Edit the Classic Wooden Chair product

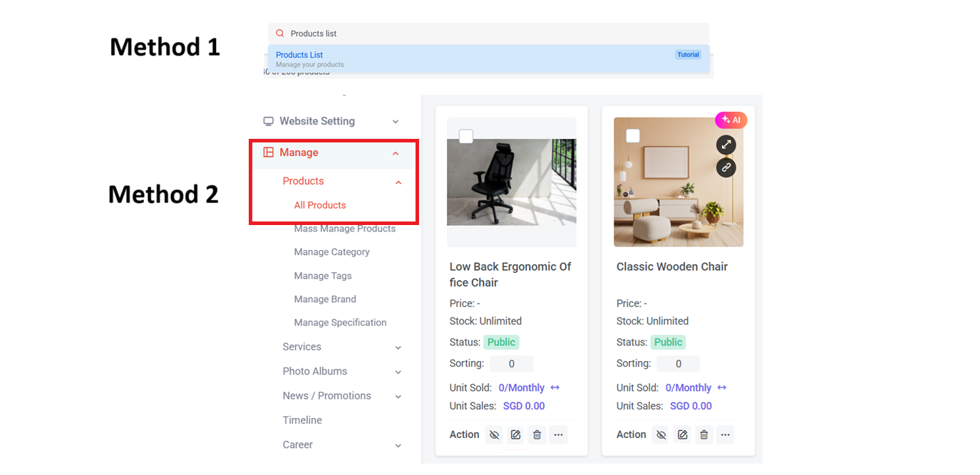(682, 434)
